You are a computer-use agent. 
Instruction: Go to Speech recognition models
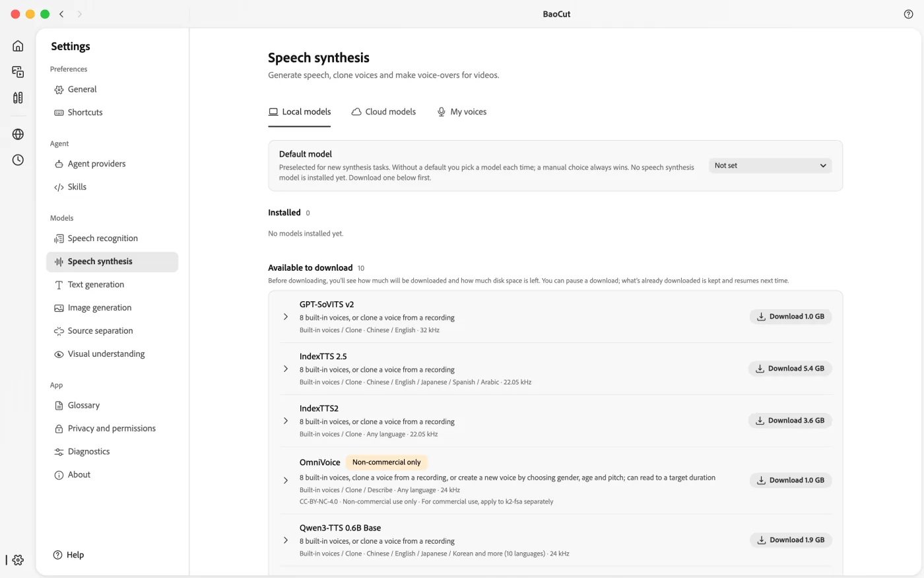112,238
